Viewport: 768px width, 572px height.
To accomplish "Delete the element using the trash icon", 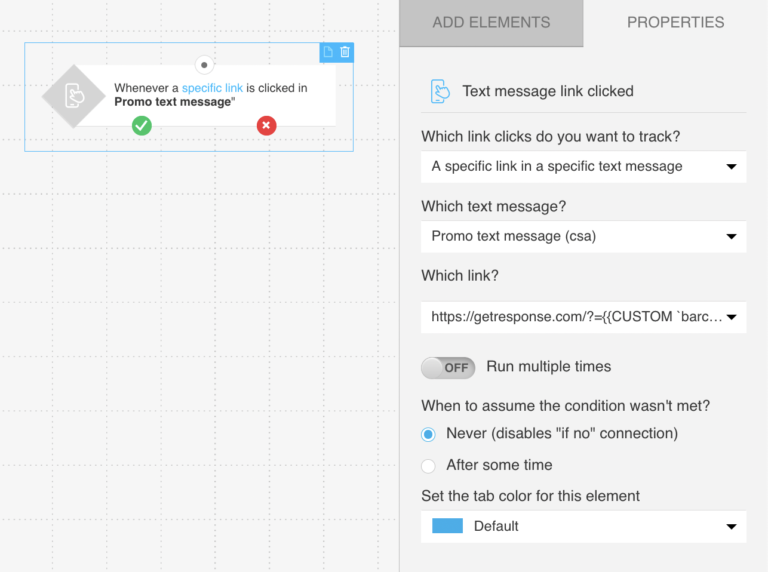I will point(345,52).
